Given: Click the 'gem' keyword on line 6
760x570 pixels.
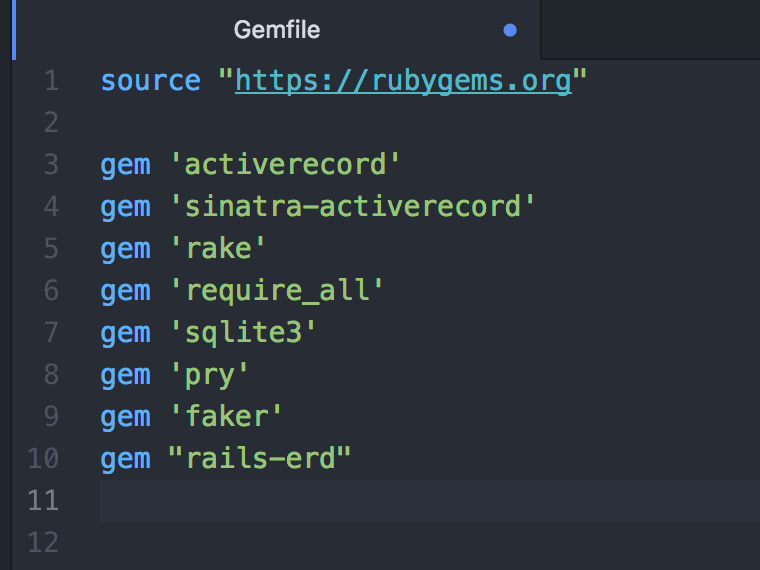Looking at the screenshot, I should pos(126,293).
